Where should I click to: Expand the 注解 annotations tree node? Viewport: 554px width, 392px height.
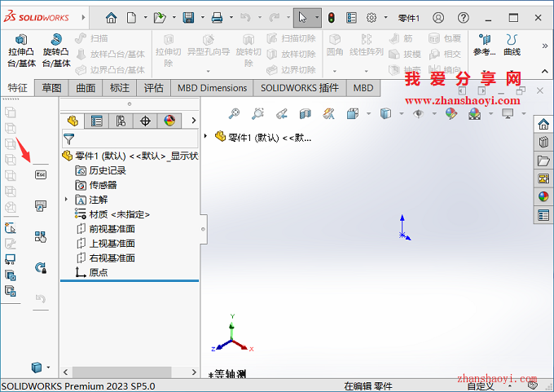pos(66,200)
